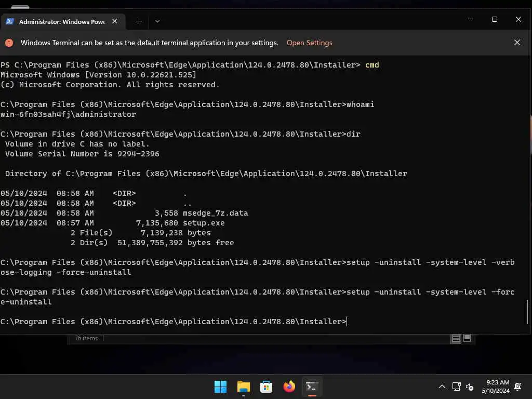Click win-6fn03sah4fj\administrator output text

68,114
